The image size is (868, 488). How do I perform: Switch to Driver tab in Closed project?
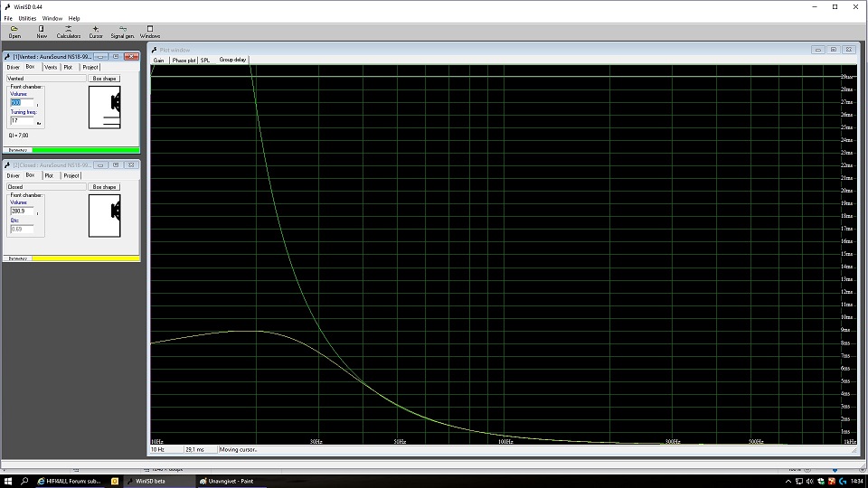(13, 175)
